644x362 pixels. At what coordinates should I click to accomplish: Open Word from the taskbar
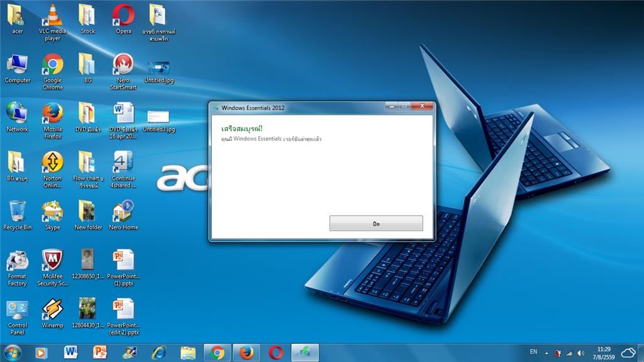pyautogui.click(x=70, y=353)
